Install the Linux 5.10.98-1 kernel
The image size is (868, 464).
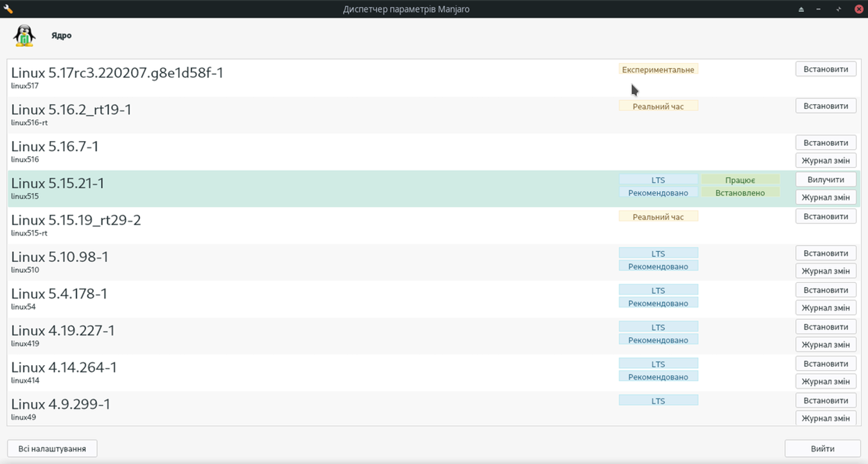coord(826,253)
